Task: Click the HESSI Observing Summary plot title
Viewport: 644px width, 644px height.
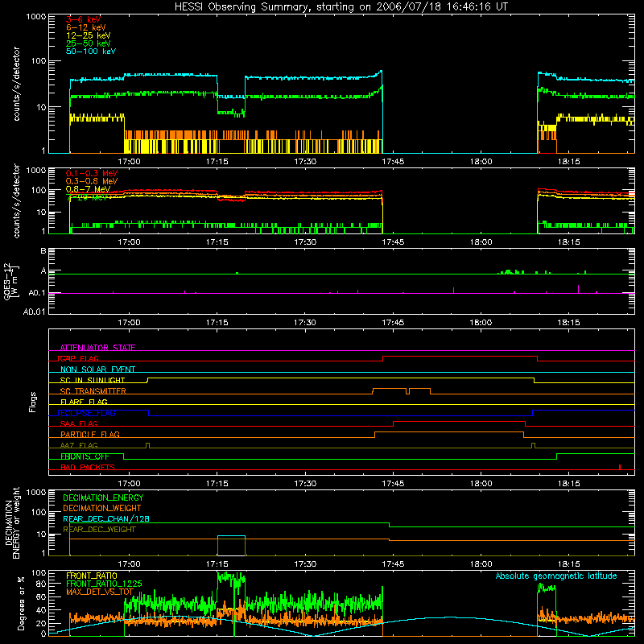Action: 341,7
